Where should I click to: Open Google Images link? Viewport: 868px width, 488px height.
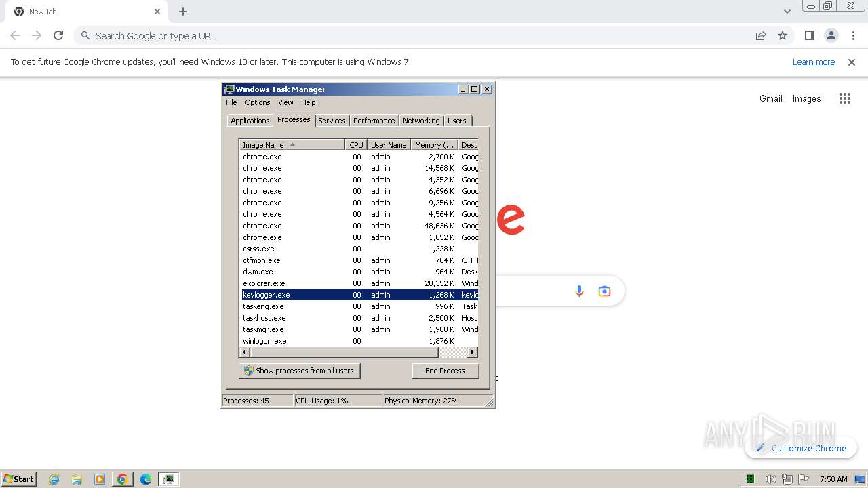click(x=806, y=98)
